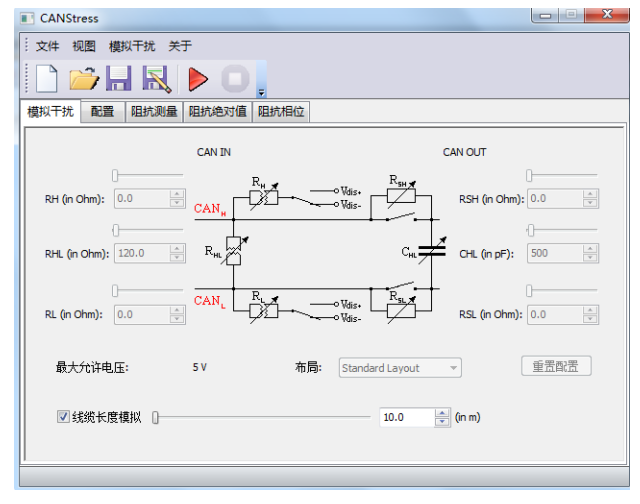Click the 5 V maximum voltage value
The width and height of the screenshot is (640, 504).
(x=200, y=367)
